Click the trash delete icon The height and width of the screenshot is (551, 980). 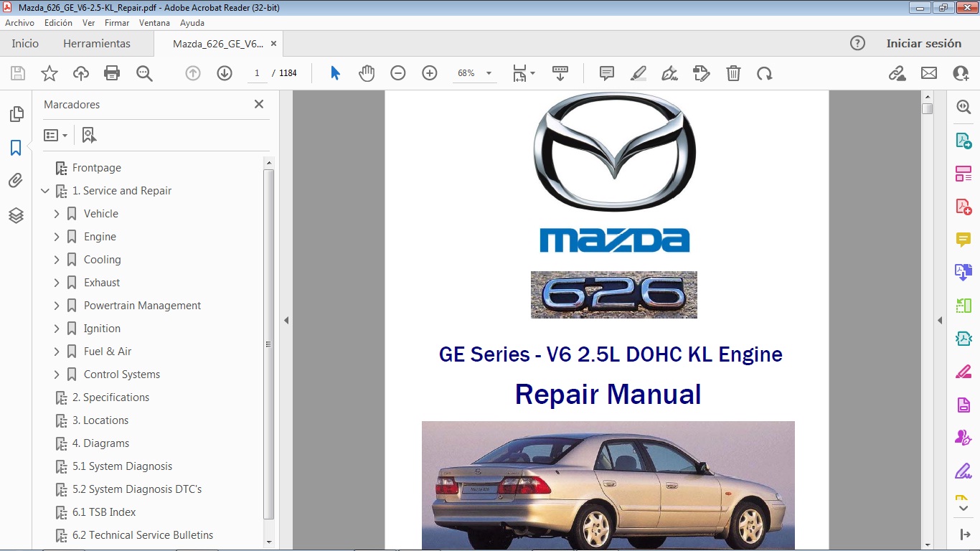(x=733, y=73)
